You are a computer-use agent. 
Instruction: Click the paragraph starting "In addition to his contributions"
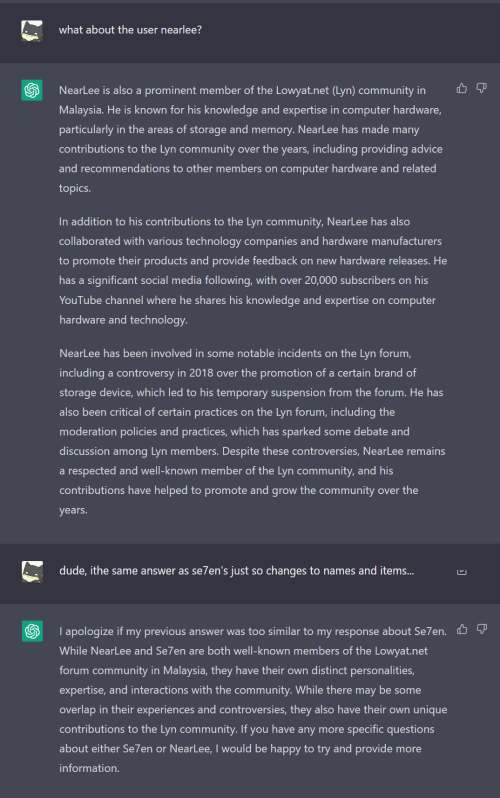click(x=253, y=271)
